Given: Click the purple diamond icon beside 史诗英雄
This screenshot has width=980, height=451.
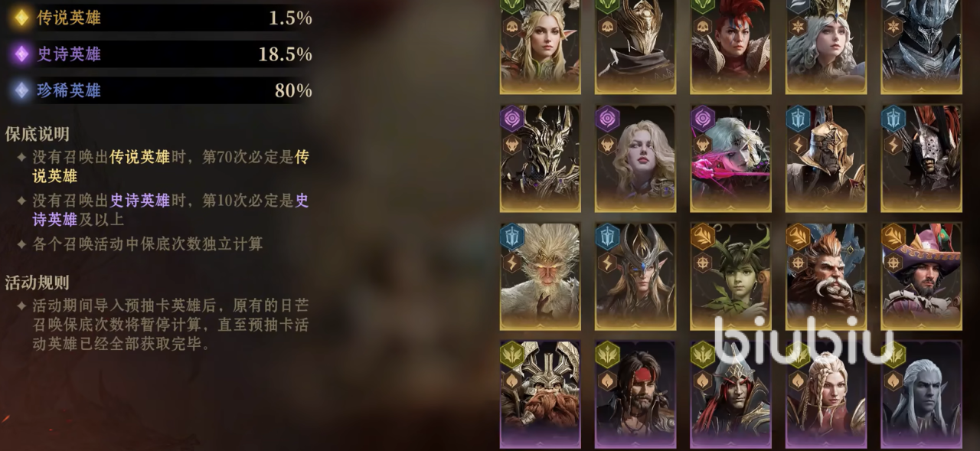Looking at the screenshot, I should point(21,54).
